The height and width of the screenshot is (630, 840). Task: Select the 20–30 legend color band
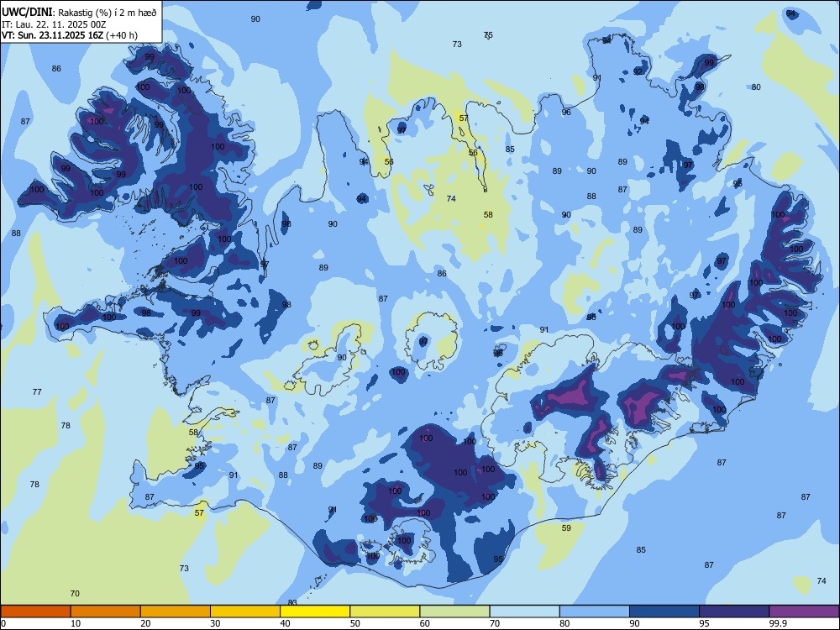[x=176, y=612]
